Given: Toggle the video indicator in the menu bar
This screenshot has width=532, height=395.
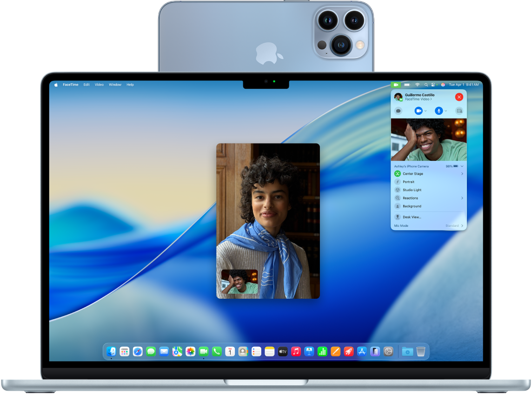Looking at the screenshot, I should [396, 85].
